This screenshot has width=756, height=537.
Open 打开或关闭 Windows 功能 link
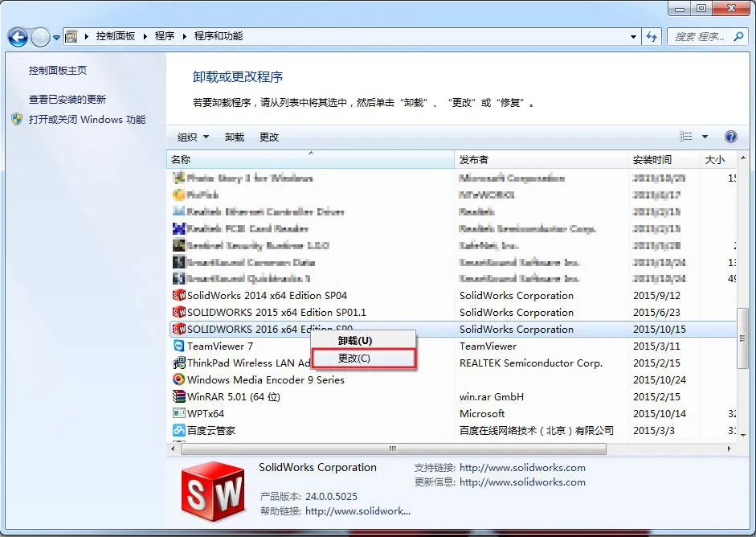pos(88,119)
